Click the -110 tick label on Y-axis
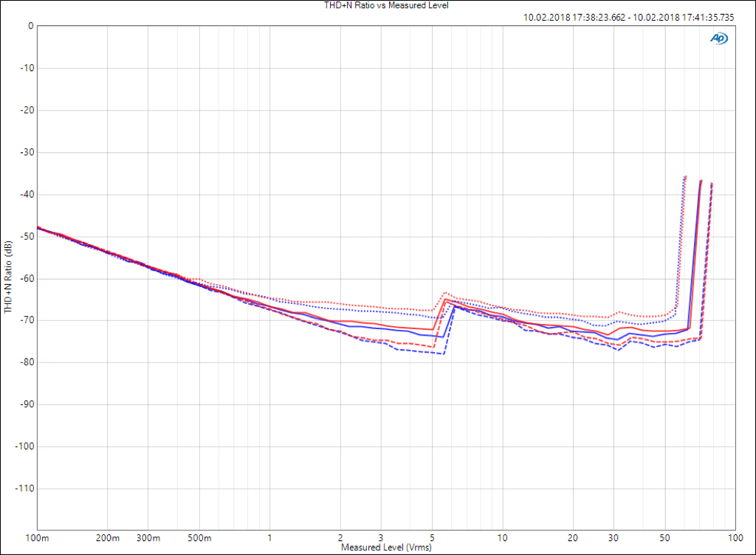The width and height of the screenshot is (756, 555). click(26, 489)
